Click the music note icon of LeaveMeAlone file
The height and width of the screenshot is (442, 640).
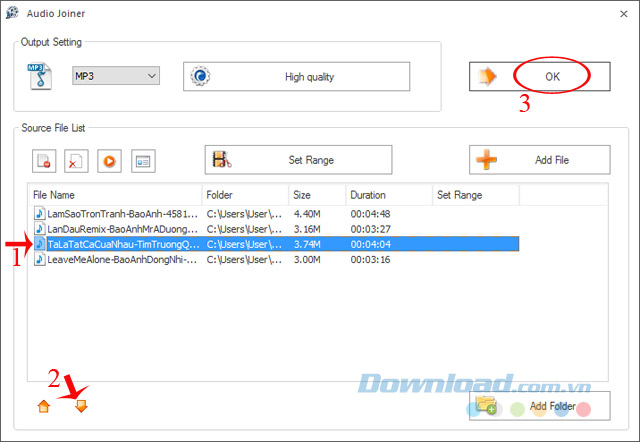[x=40, y=259]
